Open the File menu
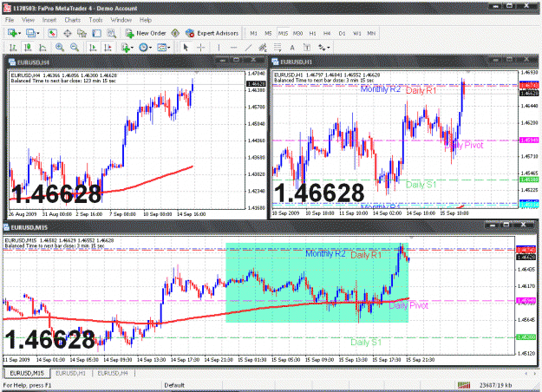 pos(10,20)
